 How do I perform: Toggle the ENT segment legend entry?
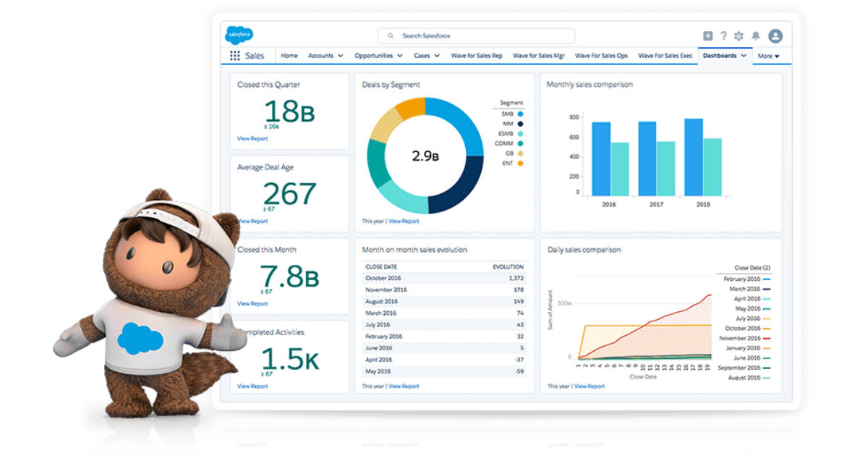click(512, 164)
